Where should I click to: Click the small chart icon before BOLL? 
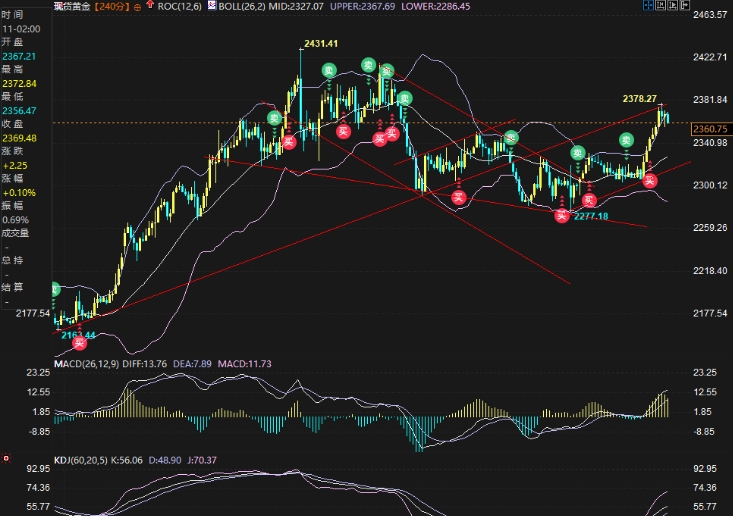[x=211, y=6]
